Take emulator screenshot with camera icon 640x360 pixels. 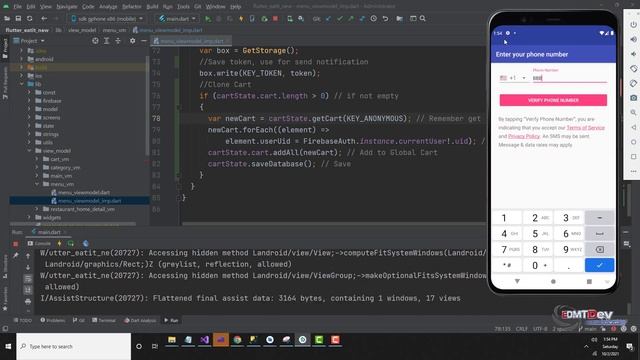633,98
